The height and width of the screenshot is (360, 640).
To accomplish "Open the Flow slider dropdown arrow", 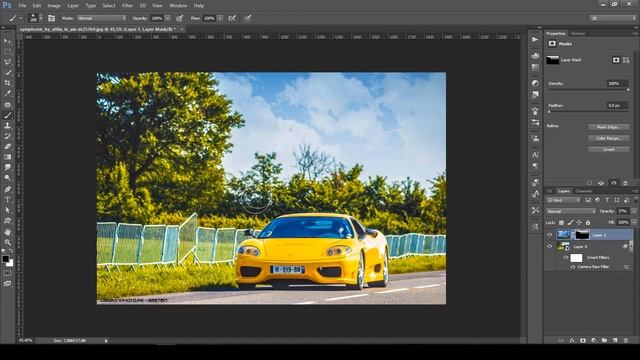I will (x=220, y=18).
